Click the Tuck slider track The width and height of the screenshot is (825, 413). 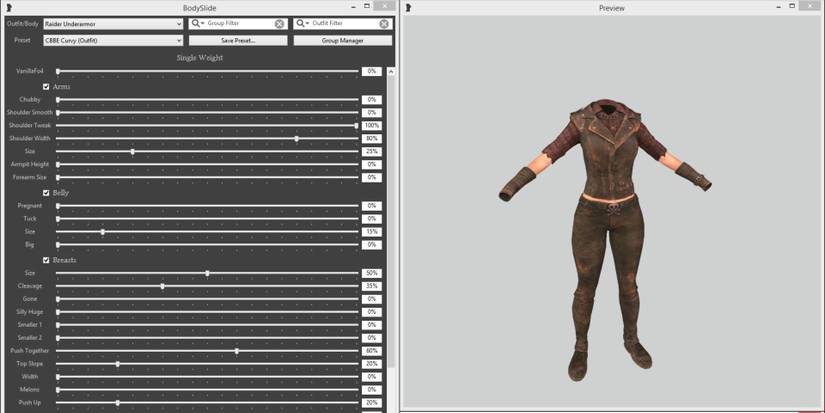pos(207,219)
